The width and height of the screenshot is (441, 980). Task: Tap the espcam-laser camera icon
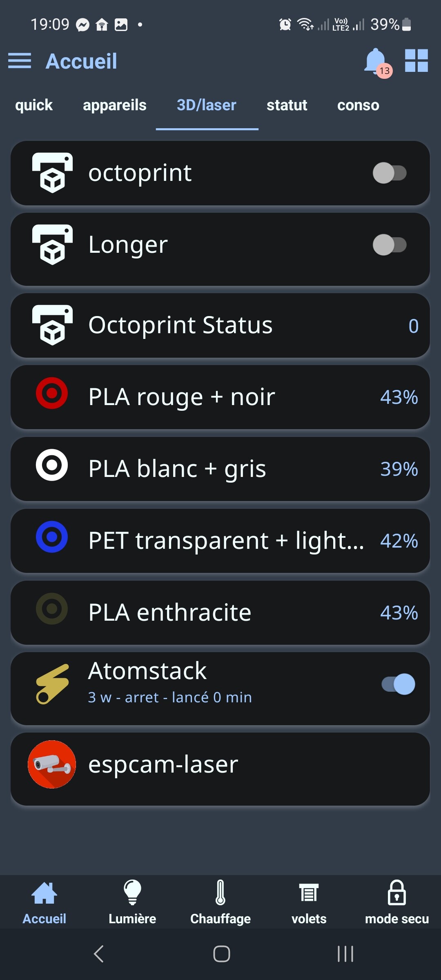click(52, 764)
